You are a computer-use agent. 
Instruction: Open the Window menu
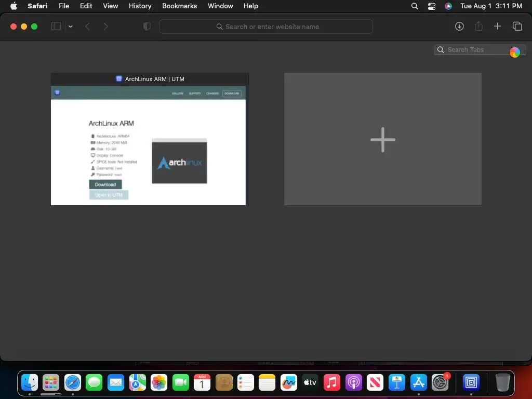220,6
